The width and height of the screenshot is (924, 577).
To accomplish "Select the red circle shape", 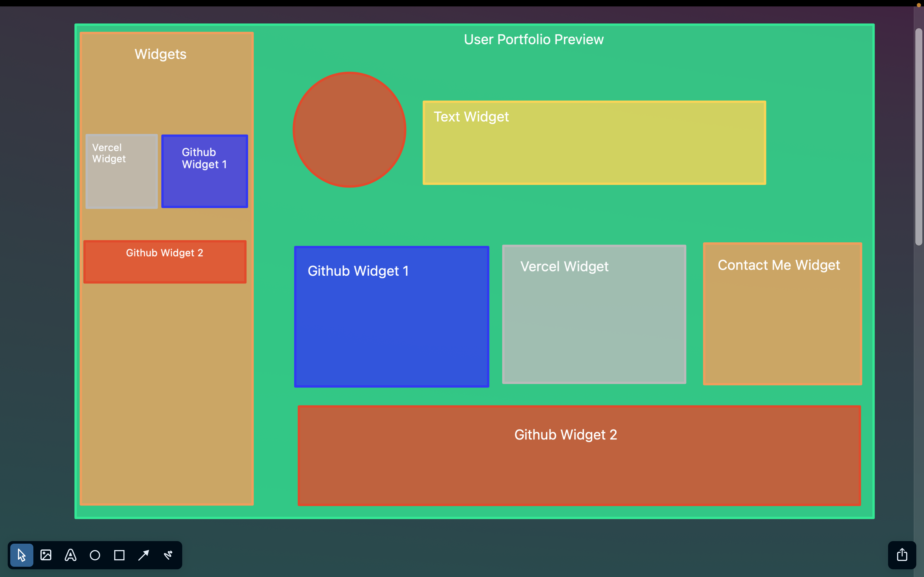I will tap(349, 130).
